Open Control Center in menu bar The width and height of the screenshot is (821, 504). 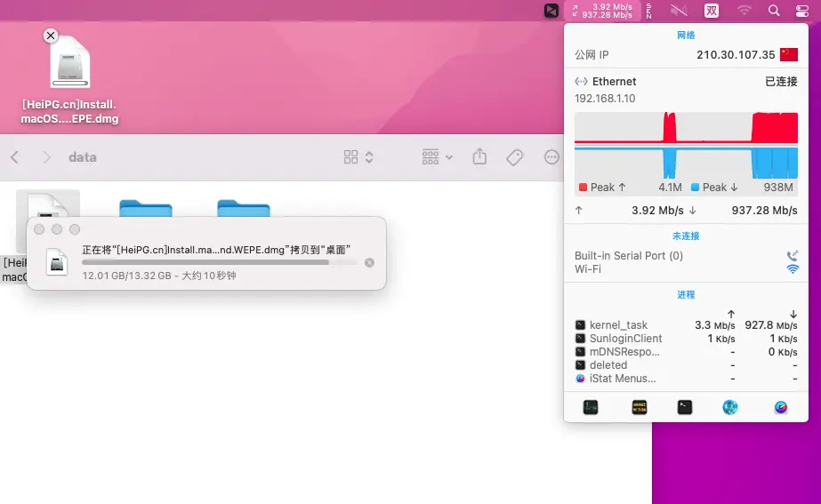coord(802,11)
